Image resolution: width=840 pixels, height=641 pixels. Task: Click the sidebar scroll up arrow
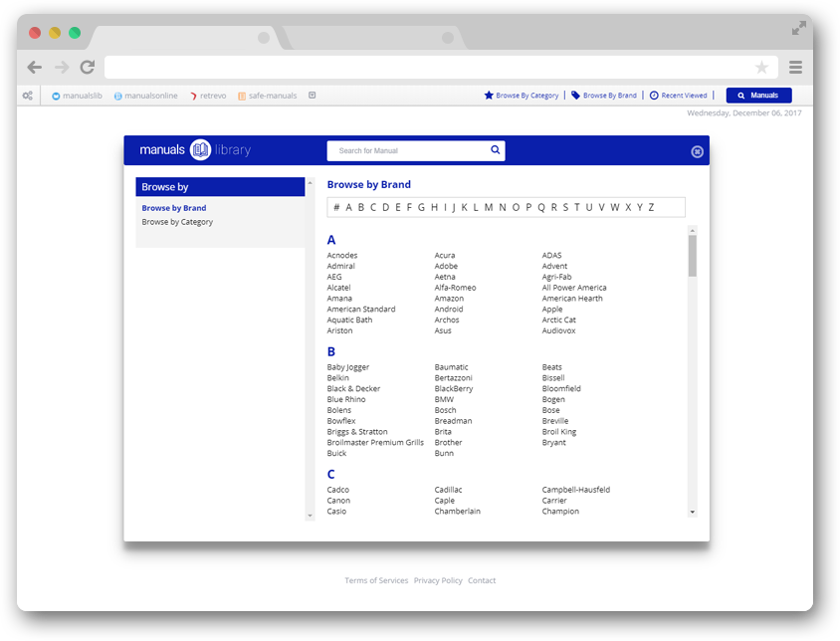pos(310,183)
